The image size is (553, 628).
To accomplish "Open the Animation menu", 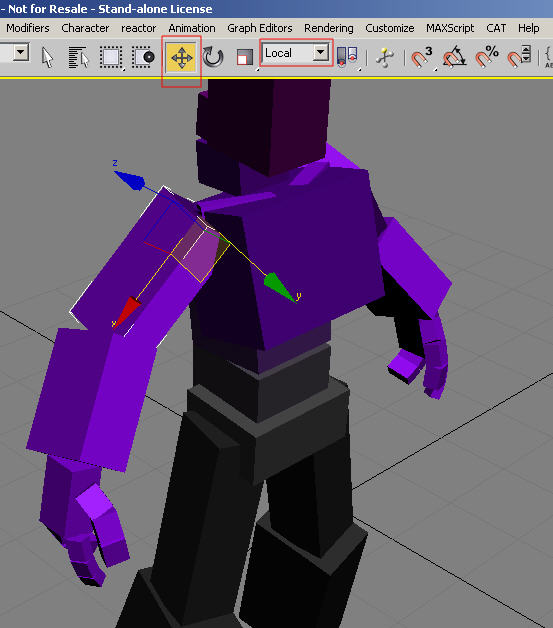I will tap(192, 28).
